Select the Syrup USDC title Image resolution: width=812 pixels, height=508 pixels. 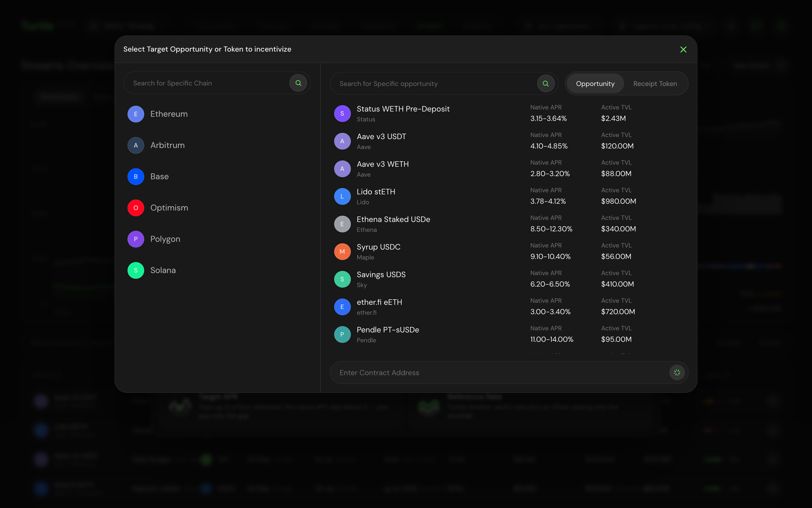coord(378,247)
